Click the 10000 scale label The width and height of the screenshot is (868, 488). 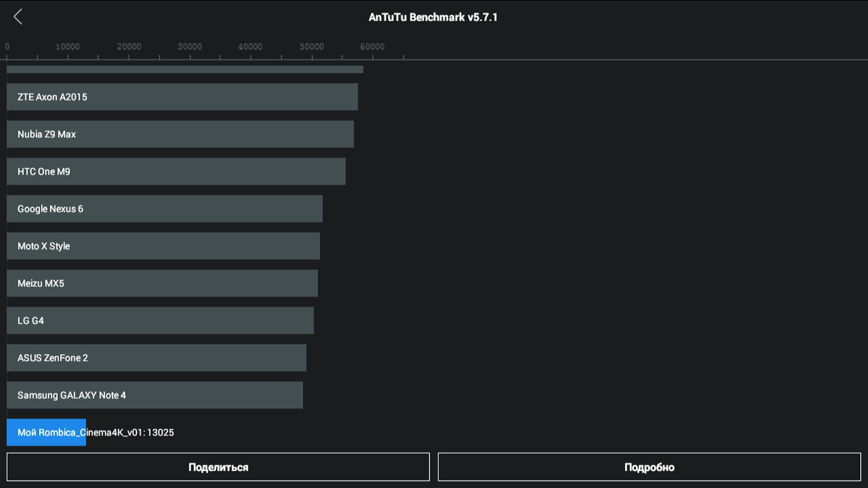tap(68, 47)
